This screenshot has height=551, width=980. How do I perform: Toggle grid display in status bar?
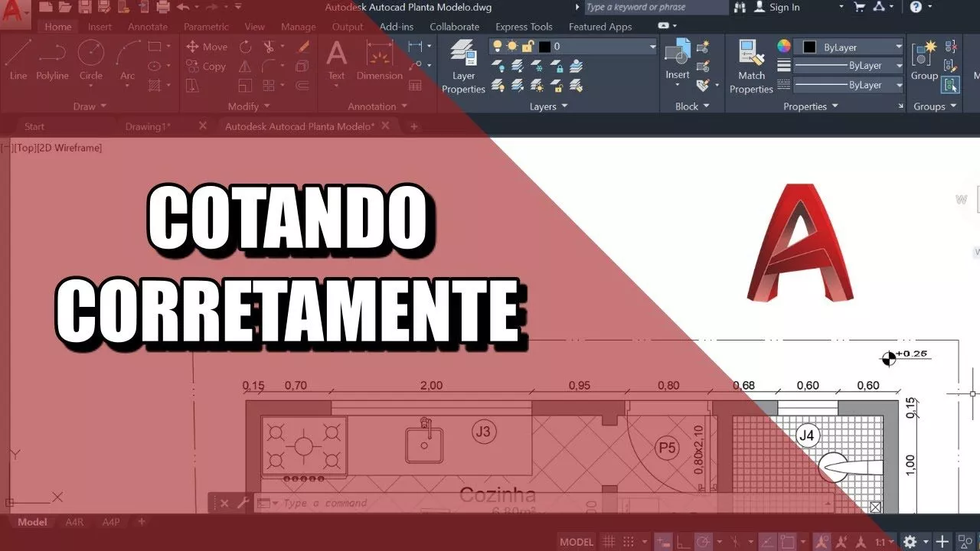point(609,542)
